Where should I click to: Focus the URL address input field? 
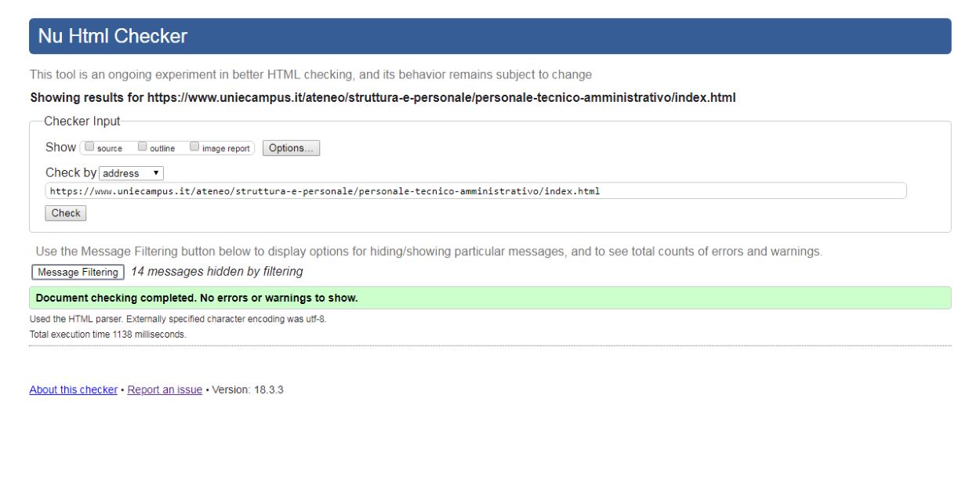pyautogui.click(x=475, y=191)
